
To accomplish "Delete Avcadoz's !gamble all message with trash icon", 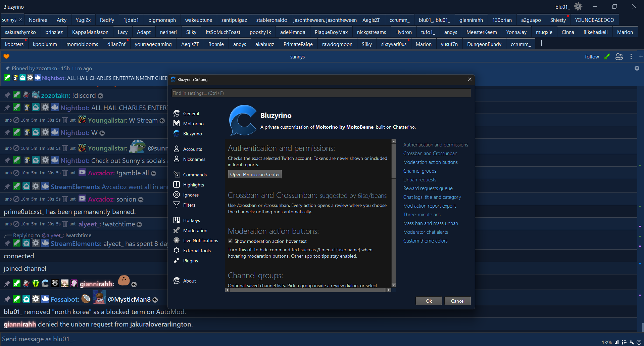I will coord(65,173).
